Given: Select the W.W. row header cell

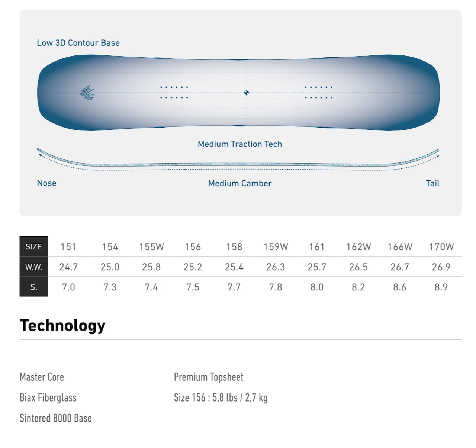Looking at the screenshot, I should (33, 267).
